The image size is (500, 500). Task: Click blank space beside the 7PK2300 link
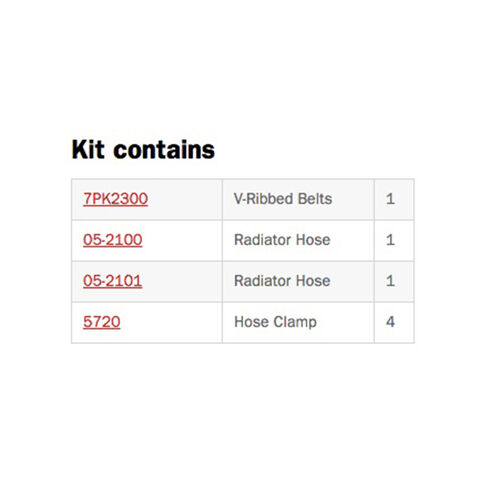185,199
